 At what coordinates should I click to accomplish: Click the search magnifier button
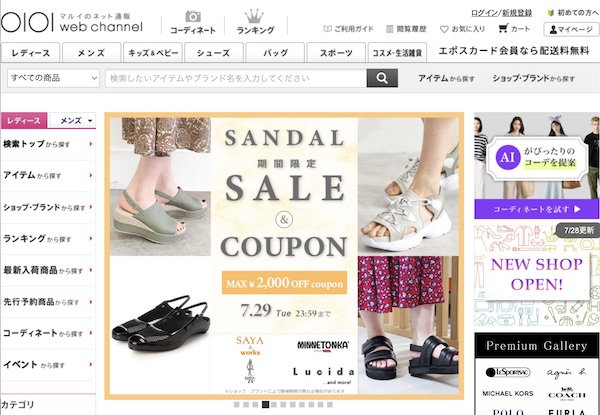tap(382, 78)
